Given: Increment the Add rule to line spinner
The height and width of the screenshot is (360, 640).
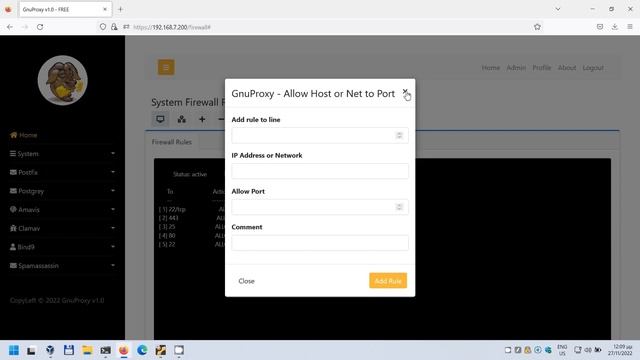Looking at the screenshot, I should [399, 133].
